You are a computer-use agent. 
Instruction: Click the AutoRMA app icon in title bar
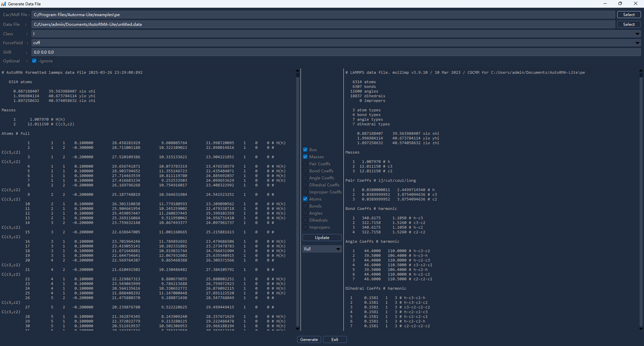(x=4, y=4)
